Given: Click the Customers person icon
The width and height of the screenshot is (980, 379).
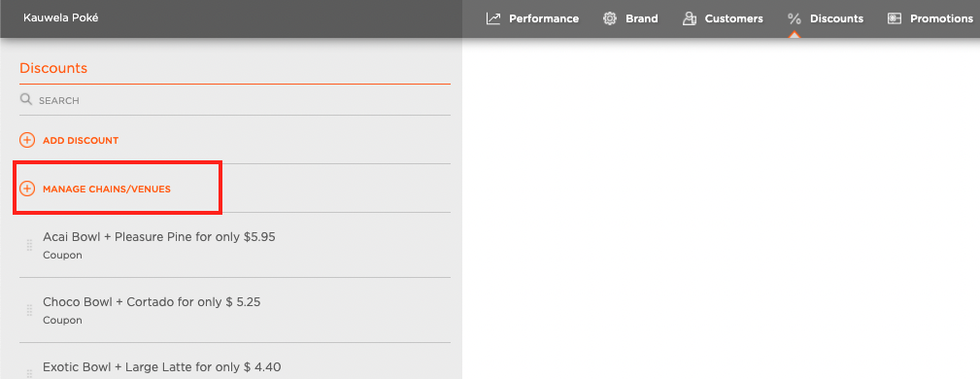Looking at the screenshot, I should coord(690,18).
